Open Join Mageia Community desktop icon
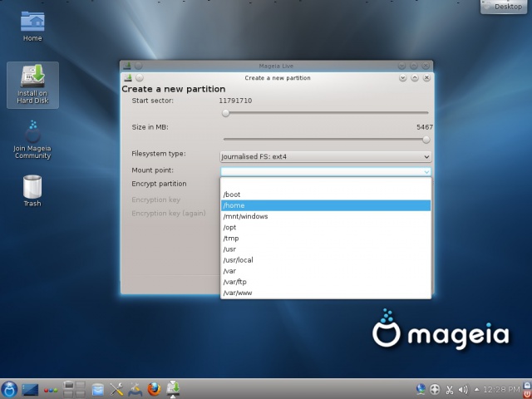 pyautogui.click(x=32, y=140)
